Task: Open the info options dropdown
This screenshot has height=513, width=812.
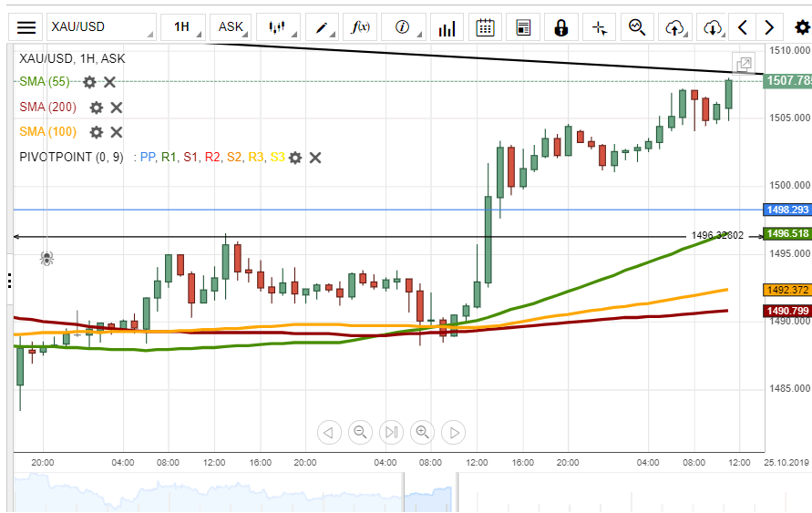Action: point(403,27)
